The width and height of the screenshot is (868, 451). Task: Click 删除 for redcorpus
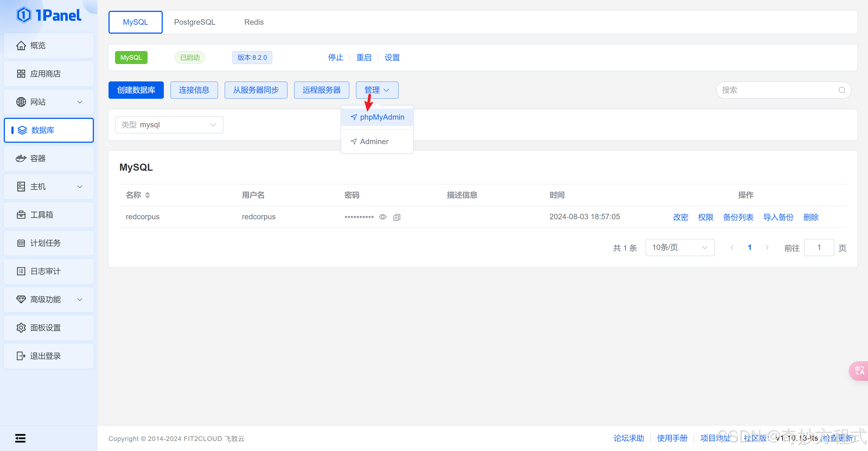811,217
